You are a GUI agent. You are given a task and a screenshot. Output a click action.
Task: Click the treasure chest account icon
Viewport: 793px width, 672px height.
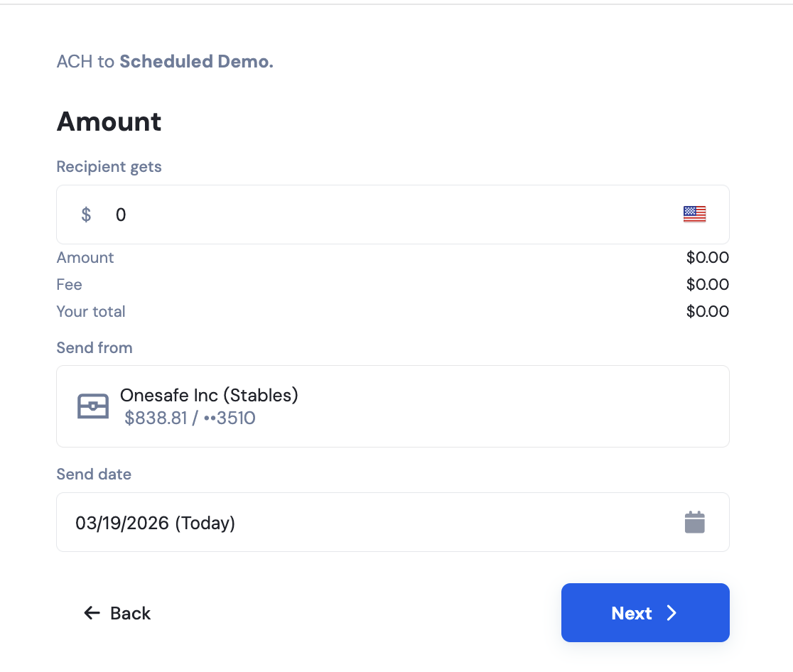tap(93, 406)
